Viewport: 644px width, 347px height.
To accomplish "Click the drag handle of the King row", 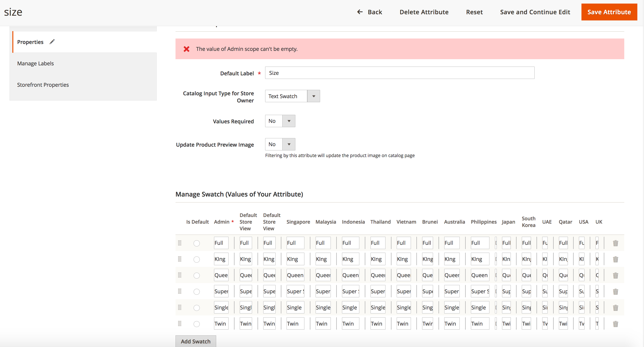I will 180,259.
